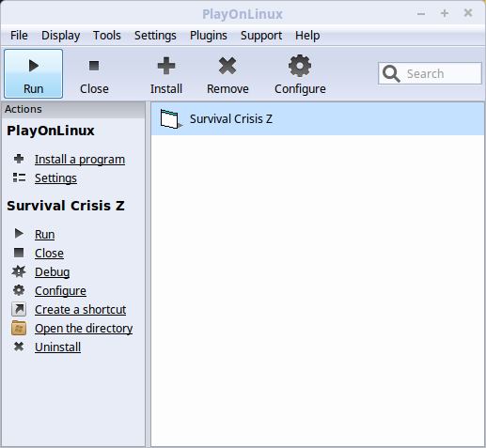Focus the Search input field

pyautogui.click(x=430, y=73)
